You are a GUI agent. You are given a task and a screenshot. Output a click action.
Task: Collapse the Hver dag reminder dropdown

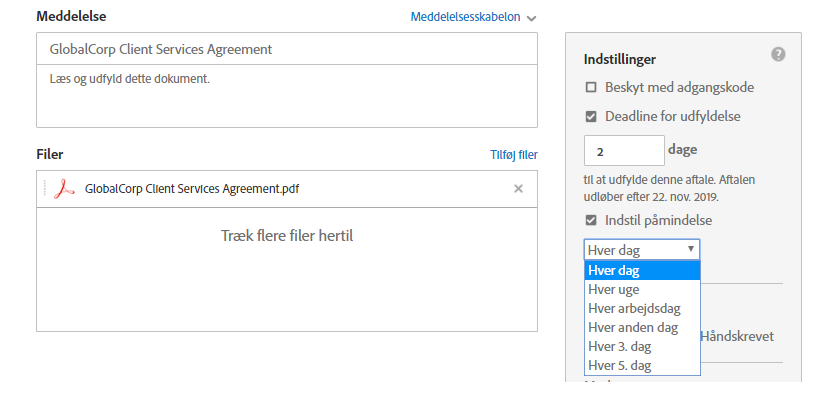641,250
